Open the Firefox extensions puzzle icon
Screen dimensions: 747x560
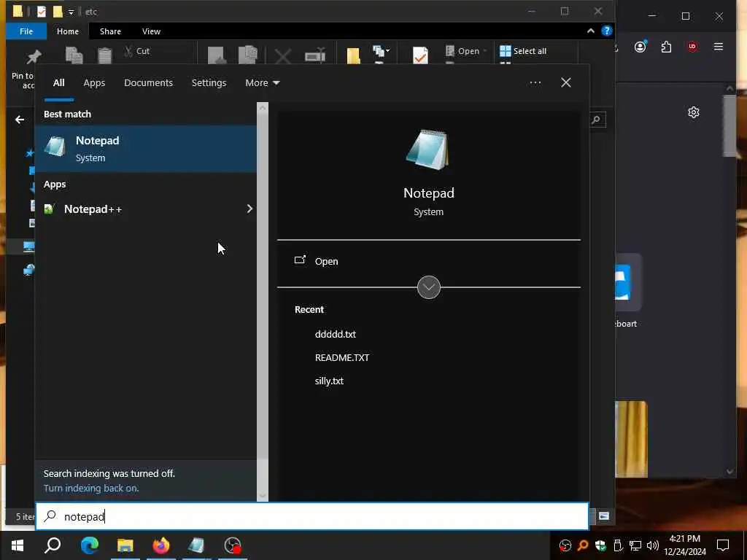point(667,47)
